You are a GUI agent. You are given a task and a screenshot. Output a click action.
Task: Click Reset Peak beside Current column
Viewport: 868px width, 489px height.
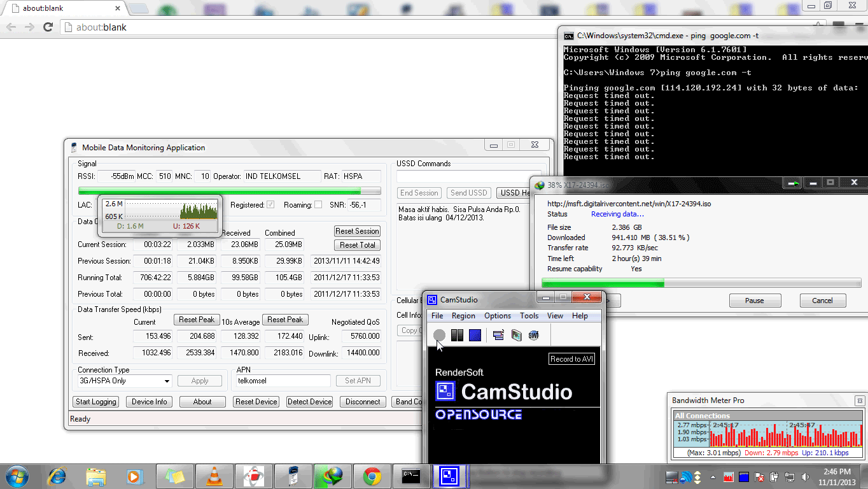pyautogui.click(x=197, y=320)
